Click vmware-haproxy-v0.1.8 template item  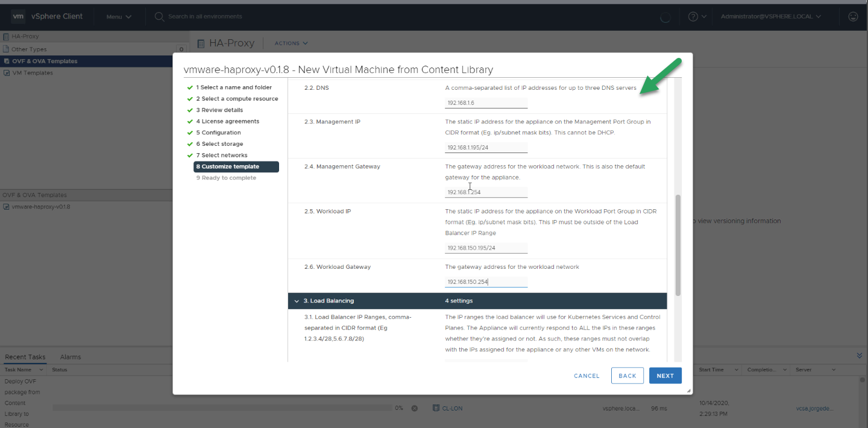(x=41, y=207)
